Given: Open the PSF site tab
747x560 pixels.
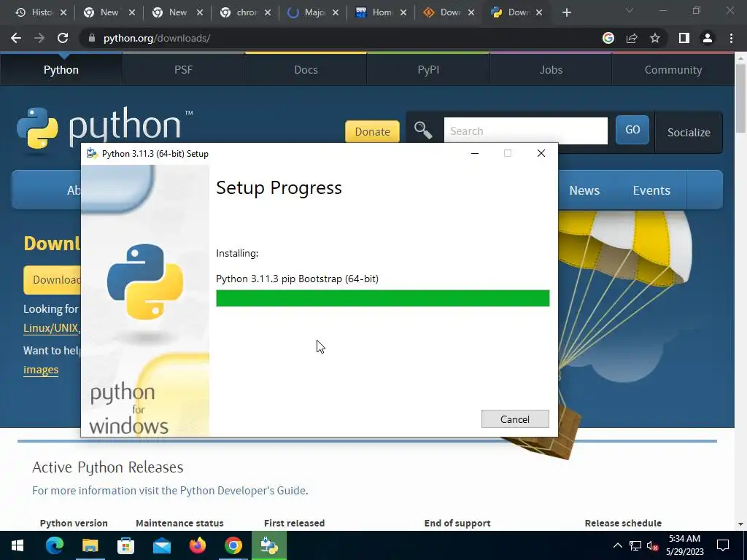Looking at the screenshot, I should tap(183, 70).
